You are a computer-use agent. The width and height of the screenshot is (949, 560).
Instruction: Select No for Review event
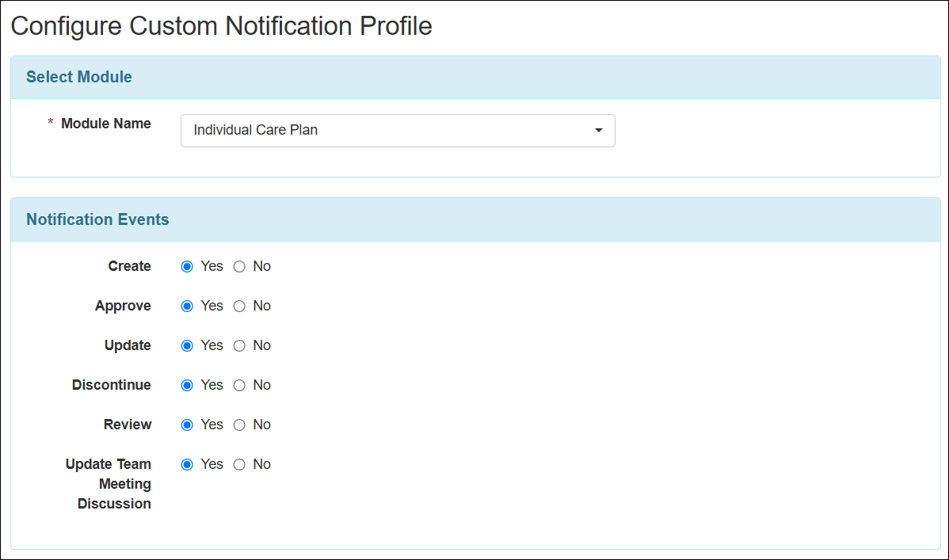240,425
